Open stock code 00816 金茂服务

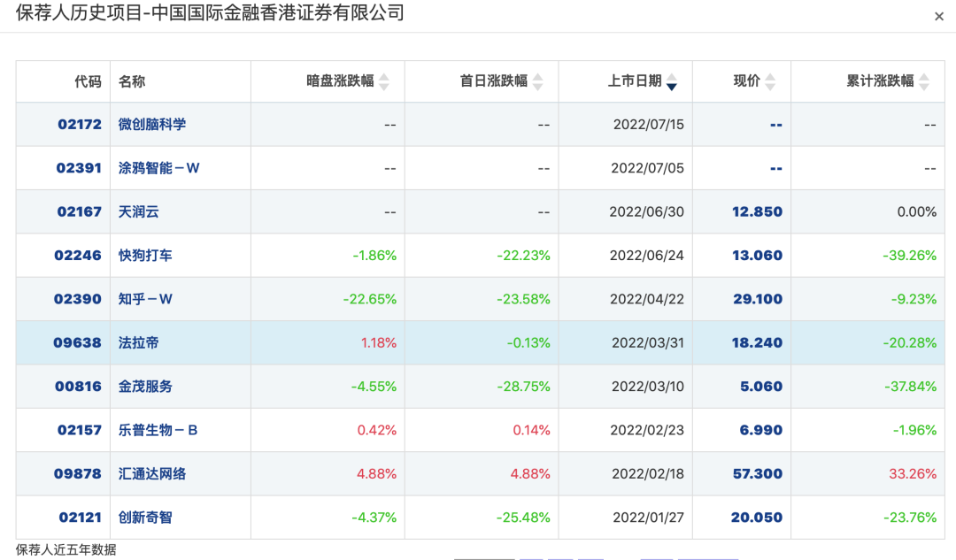[78, 387]
